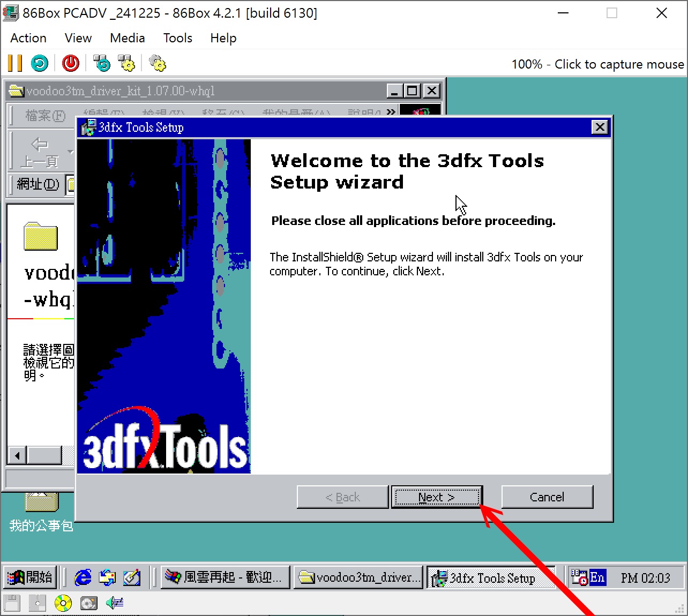The image size is (688, 616).
Task: Send Ctrl+Alt+Esc via the toolbar icon
Action: 126,63
